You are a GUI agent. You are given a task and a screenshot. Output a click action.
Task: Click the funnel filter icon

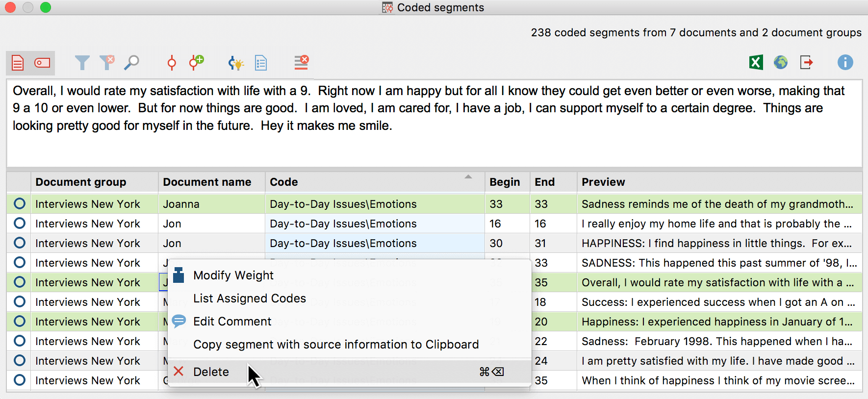click(x=82, y=63)
